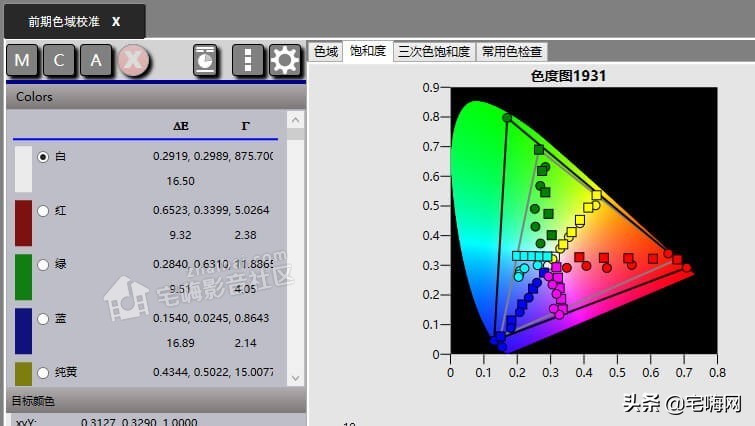
Task: Click white ΔE value 16.50
Action: pyautogui.click(x=181, y=181)
